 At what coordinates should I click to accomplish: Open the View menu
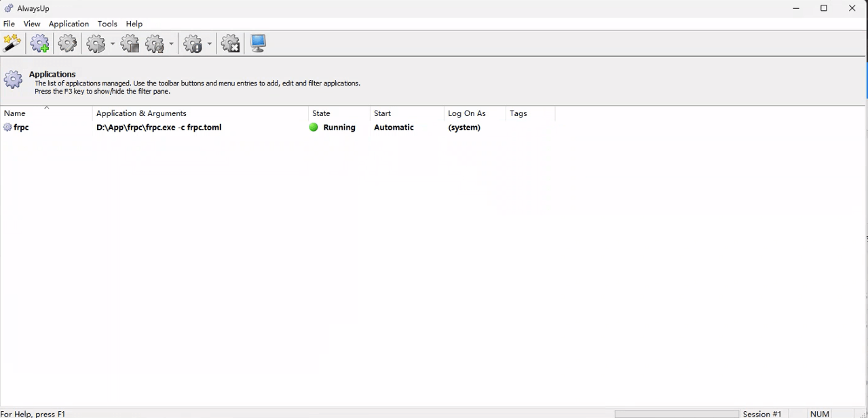32,24
